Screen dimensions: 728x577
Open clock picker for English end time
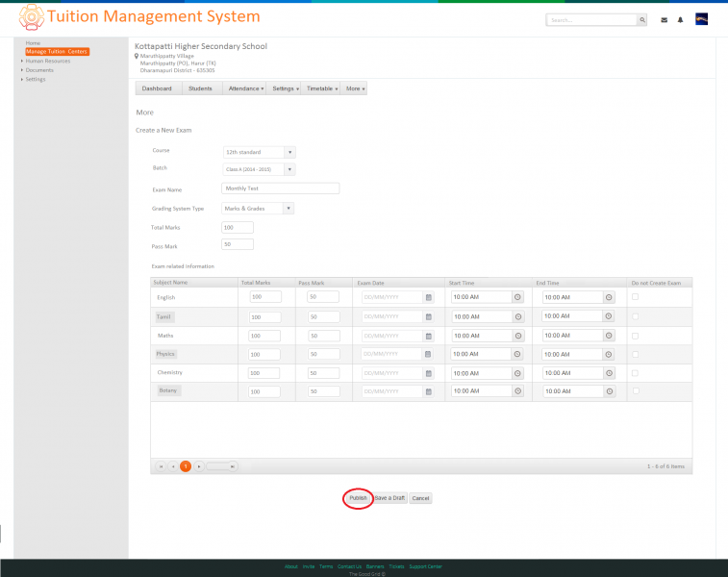point(609,297)
